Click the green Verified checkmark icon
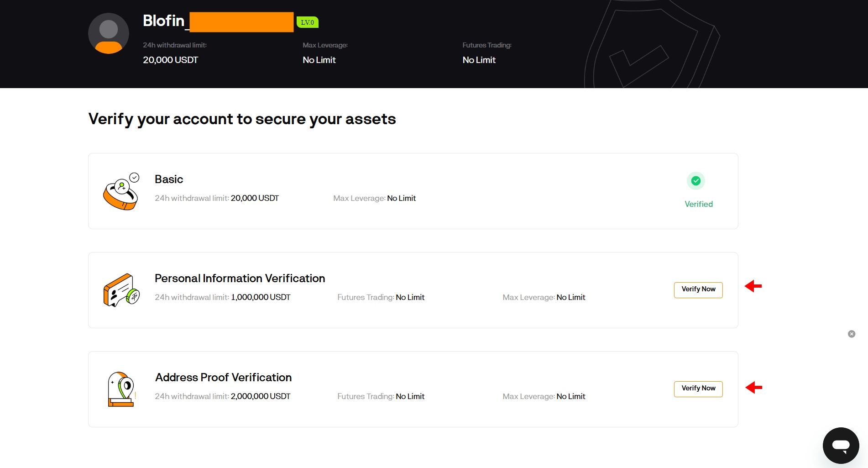The width and height of the screenshot is (868, 468). tap(695, 181)
